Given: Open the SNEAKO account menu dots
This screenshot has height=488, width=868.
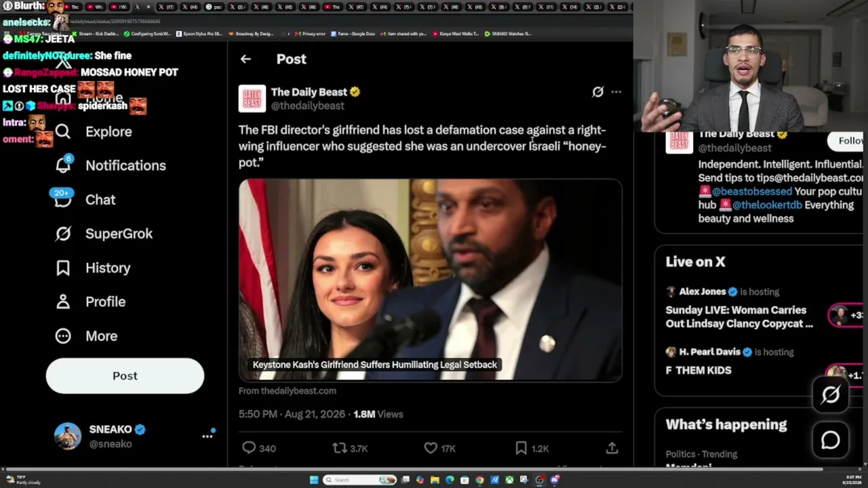Looking at the screenshot, I should pos(208,436).
